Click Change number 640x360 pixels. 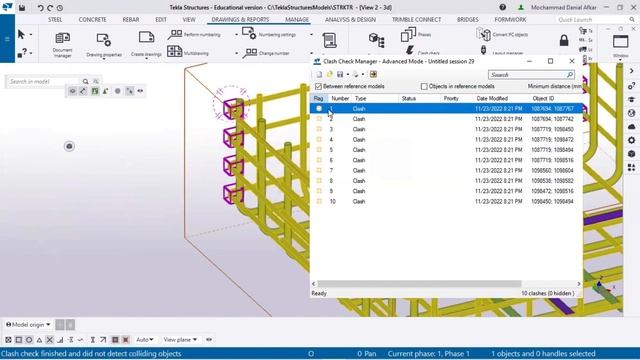pos(266,53)
